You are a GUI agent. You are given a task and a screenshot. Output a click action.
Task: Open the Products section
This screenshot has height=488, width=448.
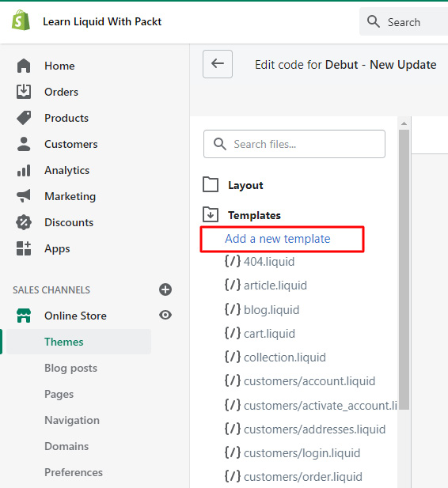[x=66, y=118]
